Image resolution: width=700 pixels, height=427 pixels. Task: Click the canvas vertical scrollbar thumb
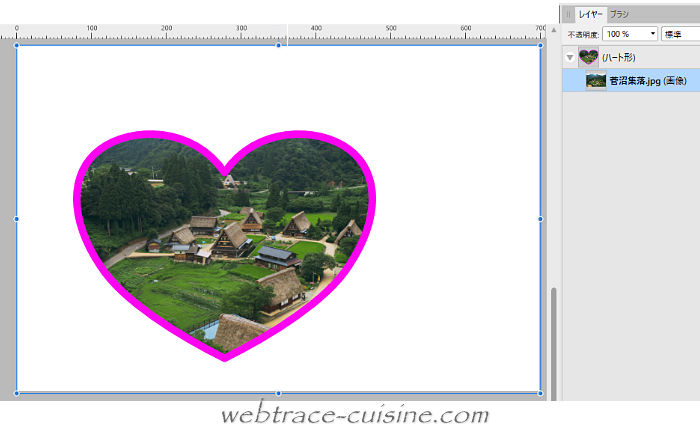pos(553,340)
